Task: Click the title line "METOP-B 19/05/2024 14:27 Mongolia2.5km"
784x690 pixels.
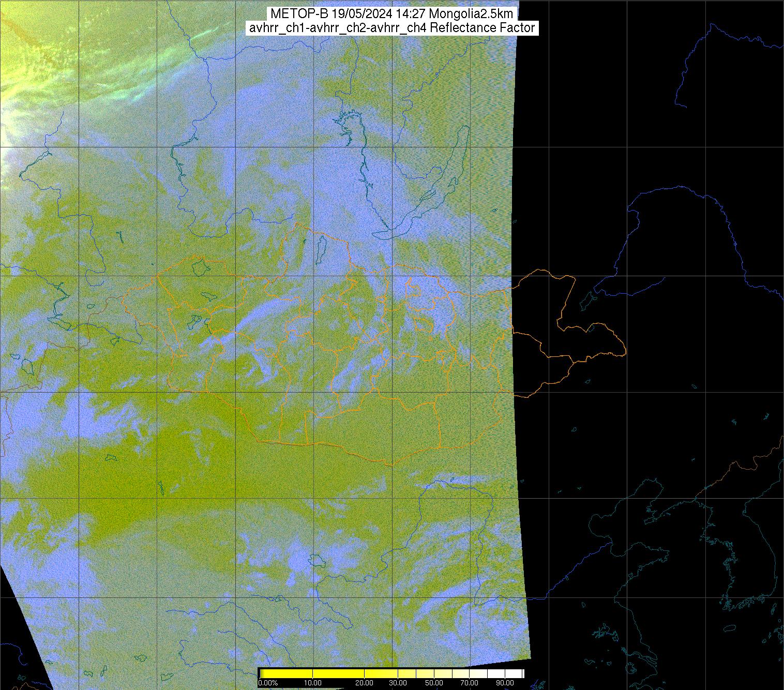Action: (391, 14)
